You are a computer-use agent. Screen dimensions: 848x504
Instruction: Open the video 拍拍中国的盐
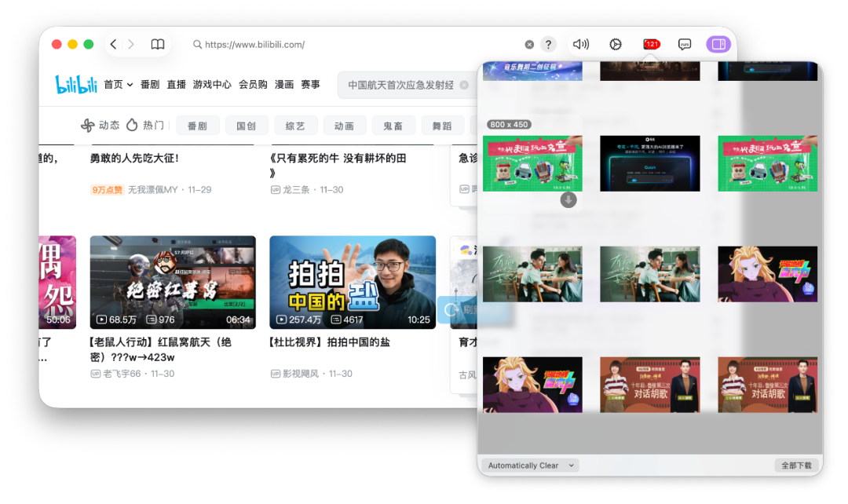pyautogui.click(x=352, y=283)
